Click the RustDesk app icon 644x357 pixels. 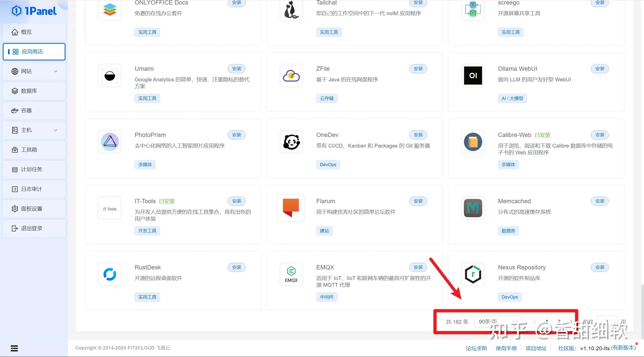pyautogui.click(x=110, y=274)
